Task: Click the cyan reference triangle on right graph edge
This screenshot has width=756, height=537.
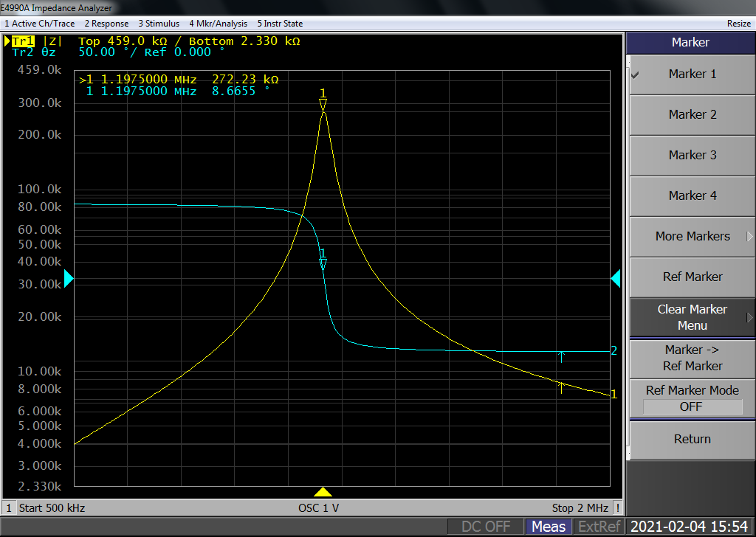Action: [x=615, y=278]
